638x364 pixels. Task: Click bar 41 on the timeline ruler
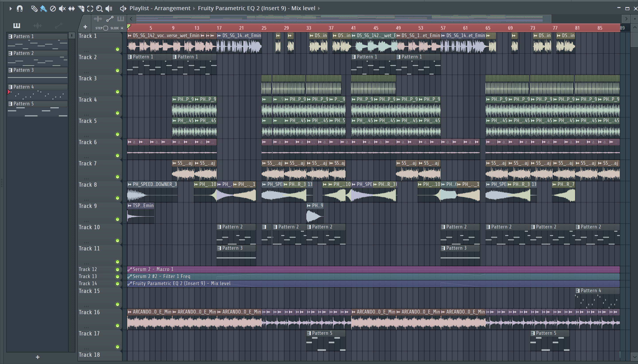pos(353,28)
